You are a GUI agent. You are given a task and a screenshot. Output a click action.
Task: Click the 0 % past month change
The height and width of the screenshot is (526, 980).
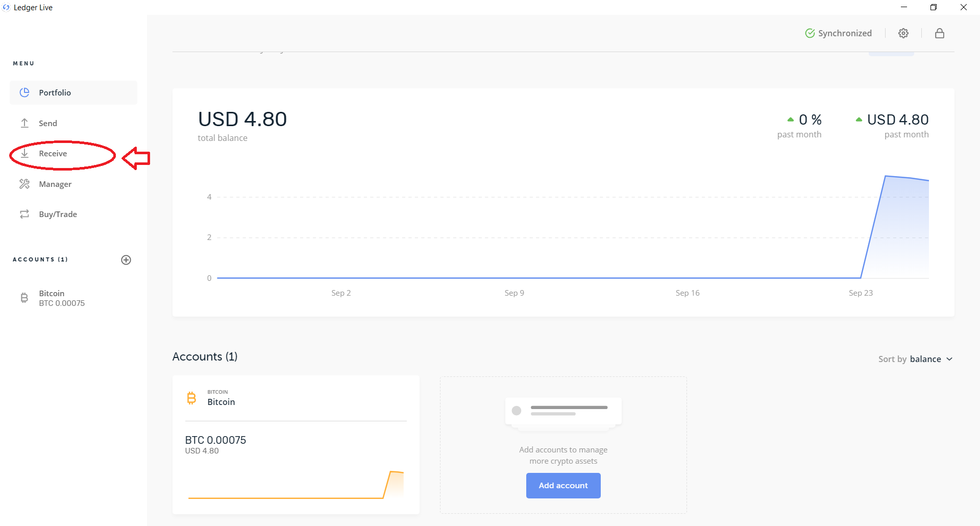804,119
